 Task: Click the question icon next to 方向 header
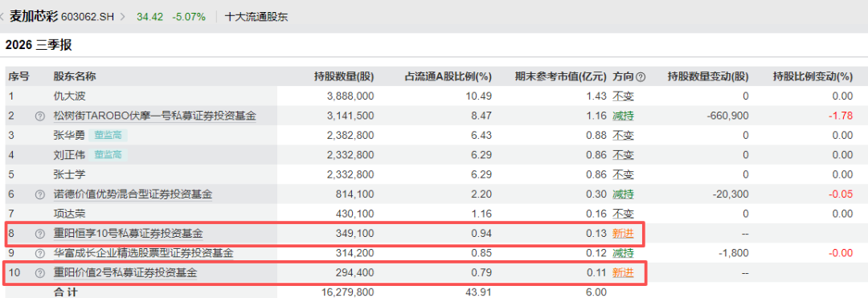[x=641, y=77]
